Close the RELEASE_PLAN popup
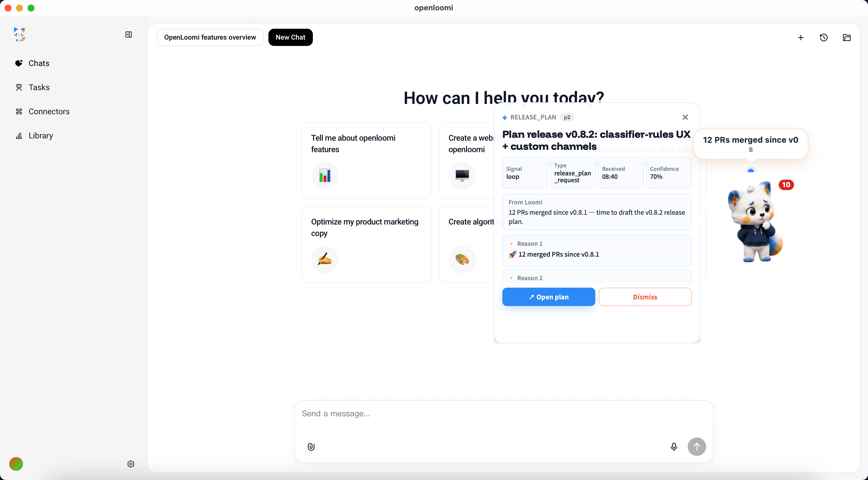868x480 pixels. pyautogui.click(x=685, y=117)
